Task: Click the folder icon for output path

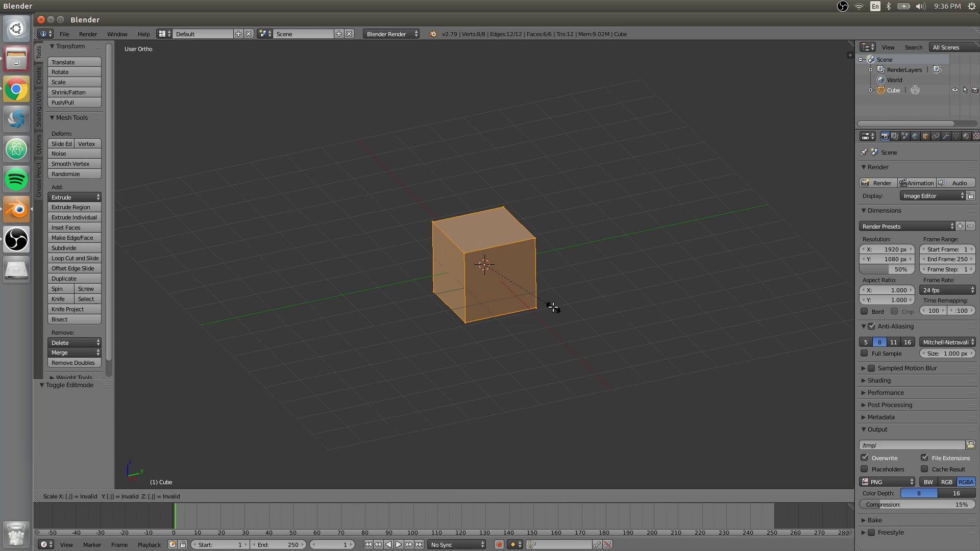Action: (x=970, y=445)
